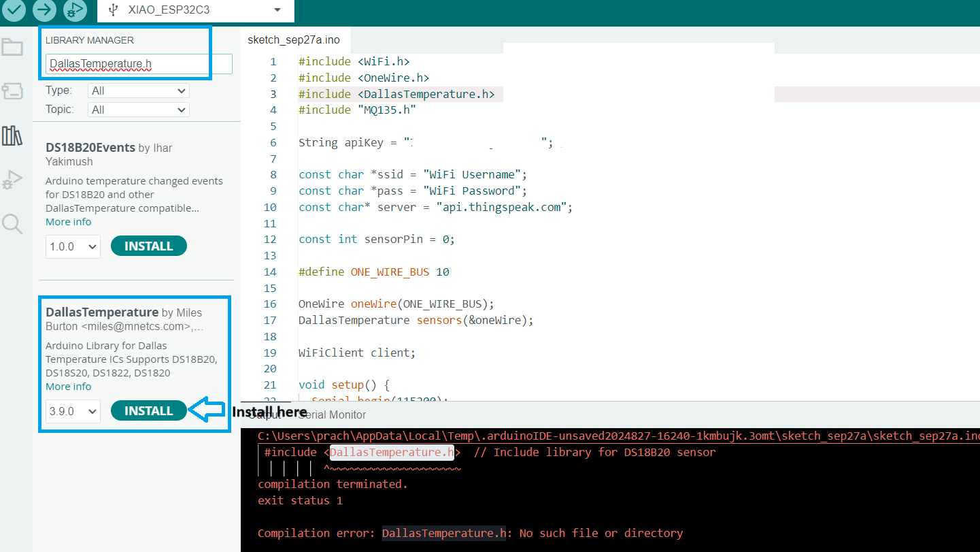Click code line '#include <OneWire.h>'
980x552 pixels.
click(x=364, y=78)
